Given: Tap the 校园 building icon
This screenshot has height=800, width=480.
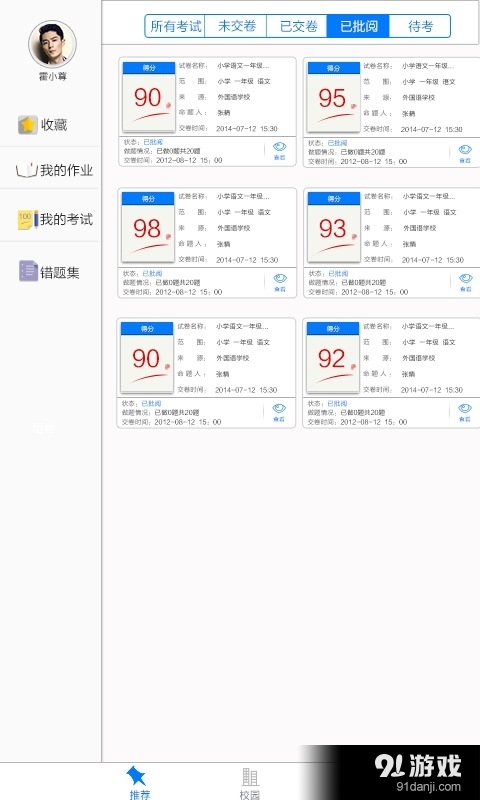Looking at the screenshot, I should click(250, 777).
